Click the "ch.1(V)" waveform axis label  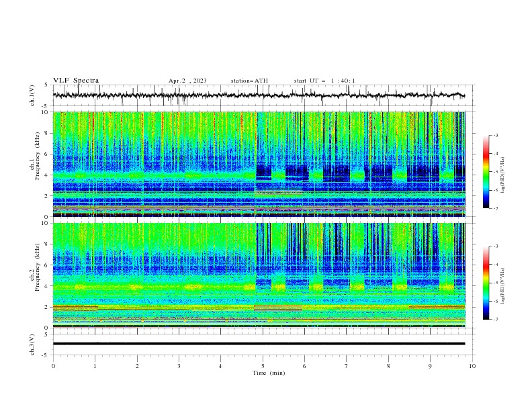point(32,95)
